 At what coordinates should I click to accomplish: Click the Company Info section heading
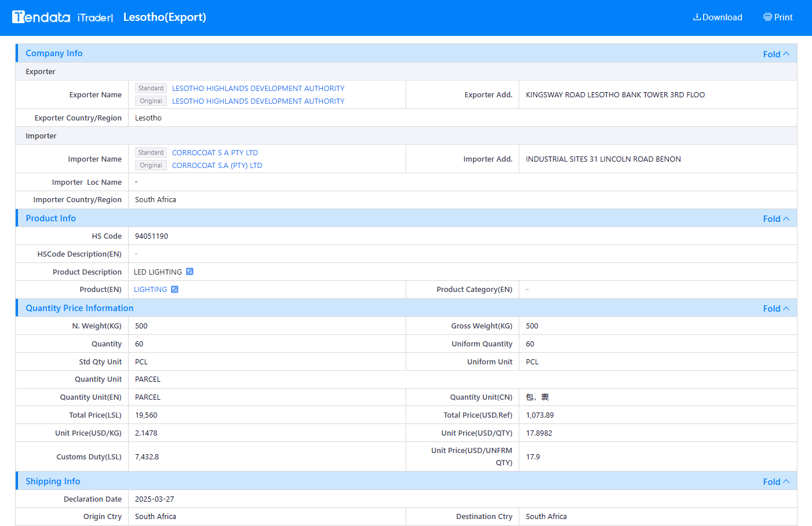(x=54, y=53)
